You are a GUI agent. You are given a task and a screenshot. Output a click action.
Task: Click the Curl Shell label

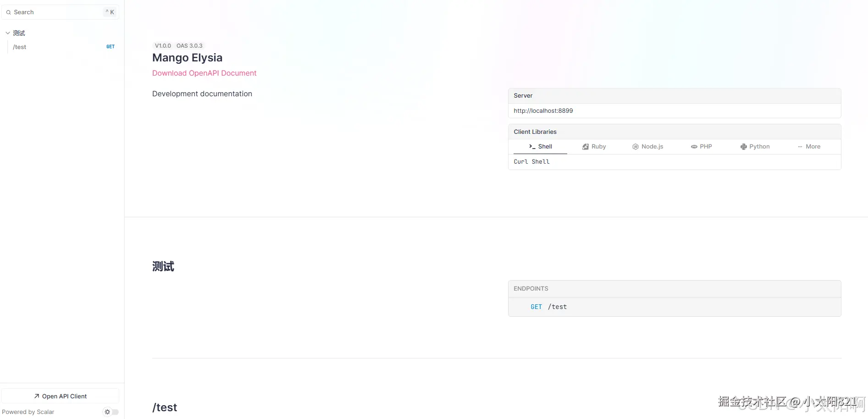tap(531, 162)
